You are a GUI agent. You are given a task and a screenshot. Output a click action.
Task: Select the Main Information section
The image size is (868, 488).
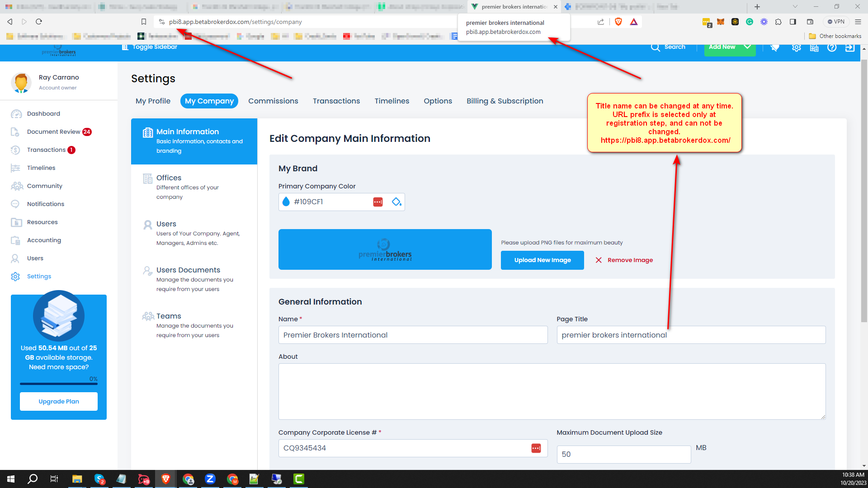pos(194,141)
